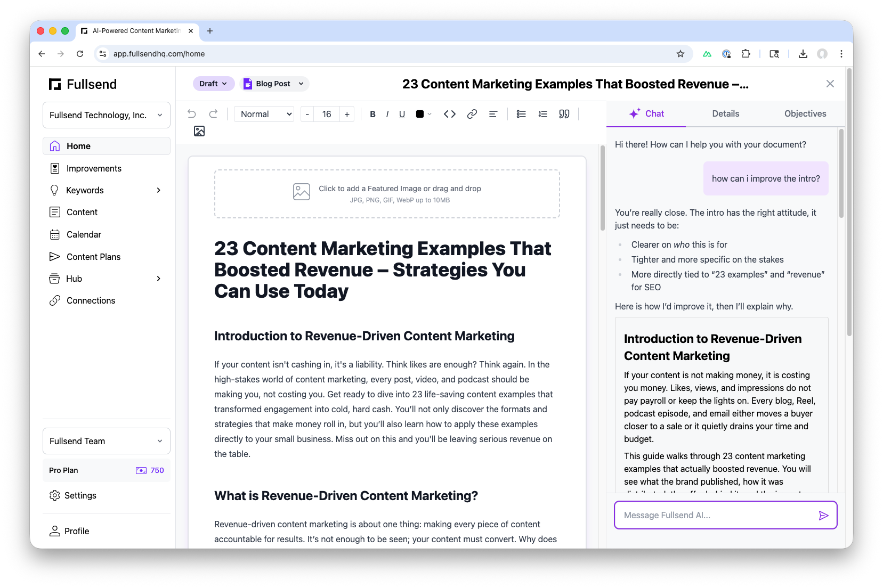
Task: Expand the Fullsend Team selector
Action: 106,440
